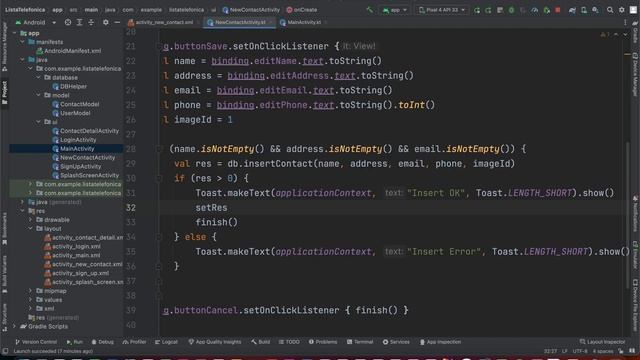The width and height of the screenshot is (640, 360).
Task: Open the Logcat tool window
Action: [x=166, y=342]
